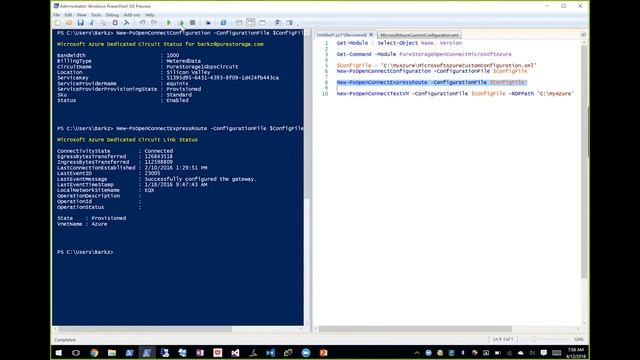Open the Edit menu
The height and width of the screenshot is (360, 640).
tap(68, 15)
